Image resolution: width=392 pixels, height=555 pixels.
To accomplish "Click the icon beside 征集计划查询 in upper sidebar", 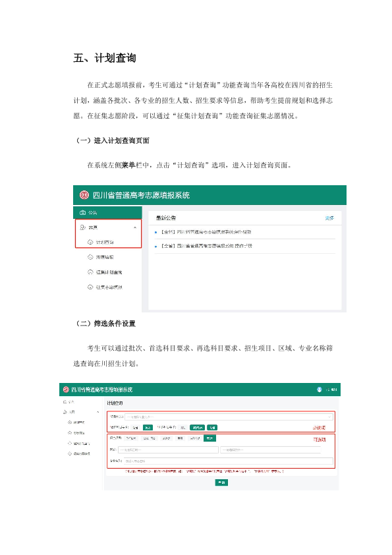I will pyautogui.click(x=90, y=272).
